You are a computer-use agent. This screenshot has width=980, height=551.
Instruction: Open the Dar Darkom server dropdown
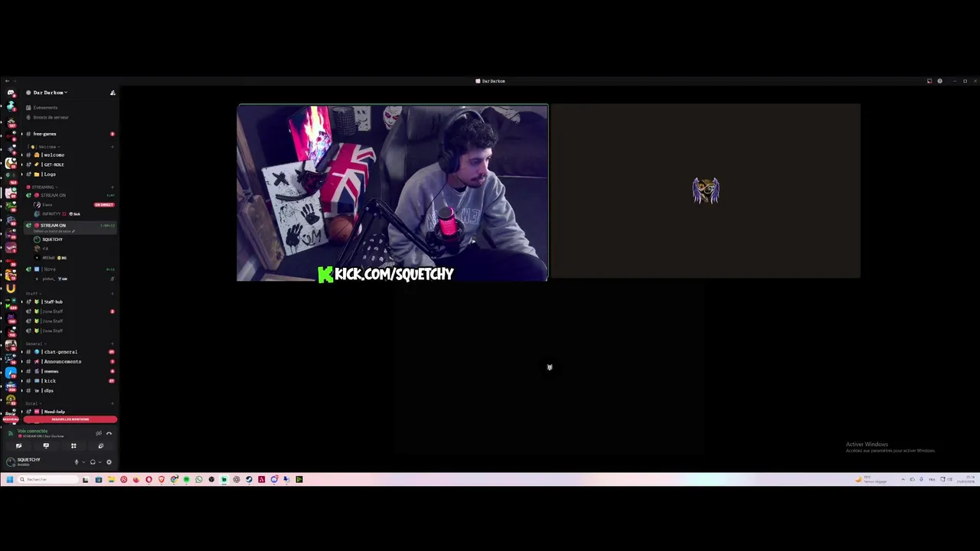(51, 93)
